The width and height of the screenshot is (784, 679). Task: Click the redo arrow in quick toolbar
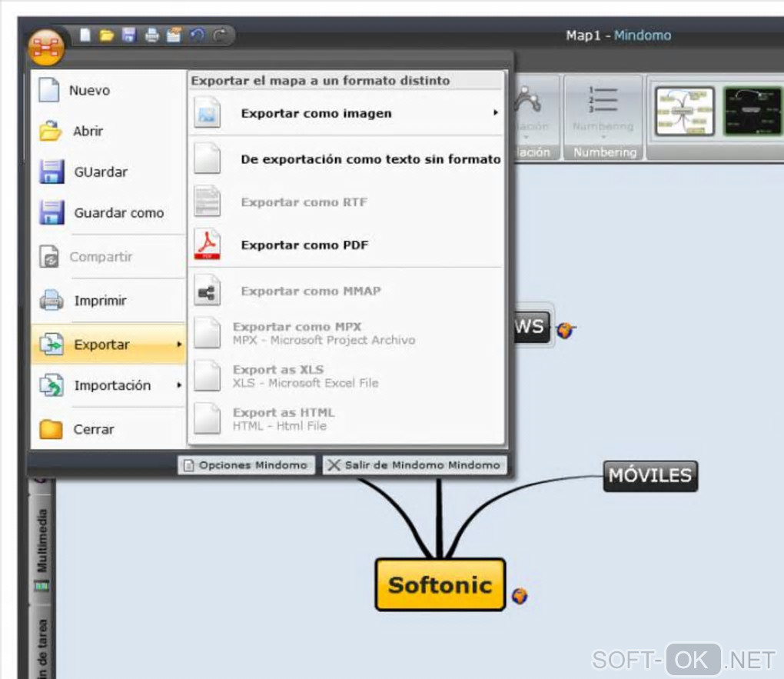pyautogui.click(x=220, y=35)
